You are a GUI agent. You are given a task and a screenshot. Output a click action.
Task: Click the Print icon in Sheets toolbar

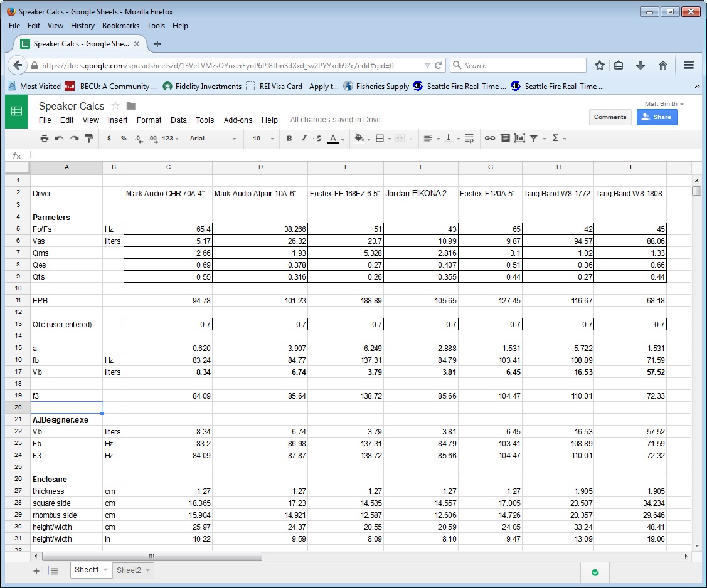44,139
